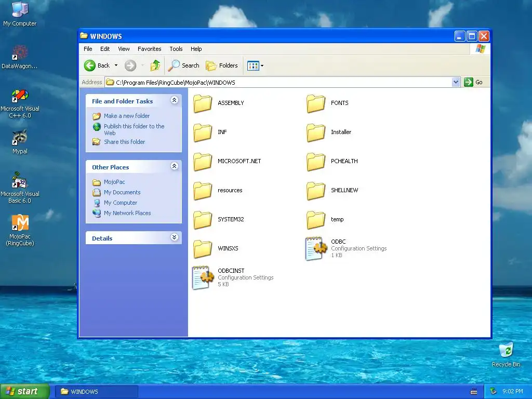Open the Search magnifier tool
The image size is (532, 399).
pos(184,65)
